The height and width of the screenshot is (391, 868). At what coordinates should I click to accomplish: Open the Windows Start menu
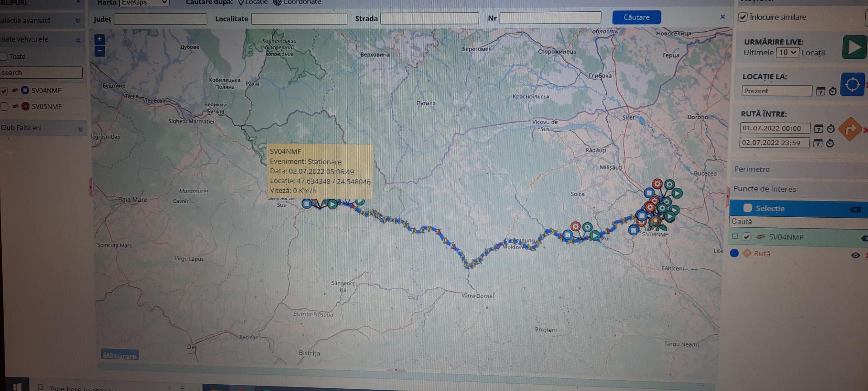[x=17, y=386]
